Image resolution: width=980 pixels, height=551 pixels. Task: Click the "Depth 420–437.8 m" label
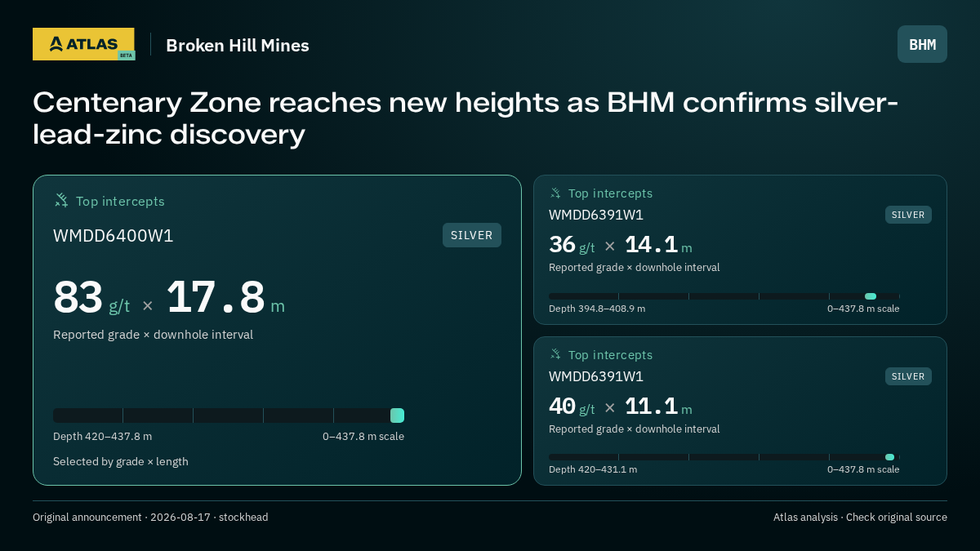(102, 436)
